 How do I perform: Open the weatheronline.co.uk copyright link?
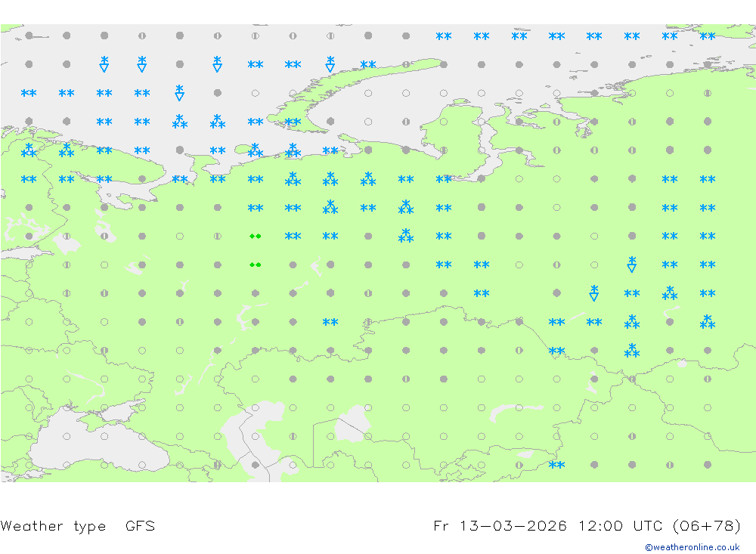pyautogui.click(x=692, y=547)
